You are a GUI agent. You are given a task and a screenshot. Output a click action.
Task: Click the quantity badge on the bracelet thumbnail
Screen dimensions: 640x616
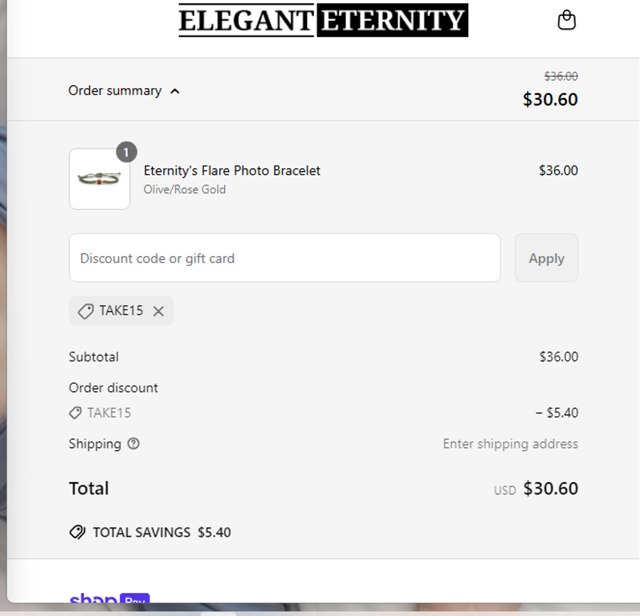click(126, 152)
